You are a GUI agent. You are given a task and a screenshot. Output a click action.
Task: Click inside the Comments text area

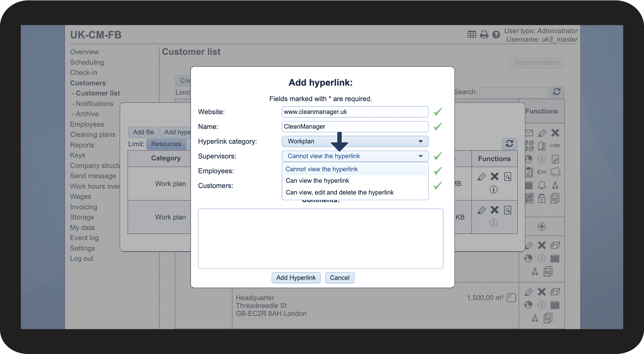321,239
